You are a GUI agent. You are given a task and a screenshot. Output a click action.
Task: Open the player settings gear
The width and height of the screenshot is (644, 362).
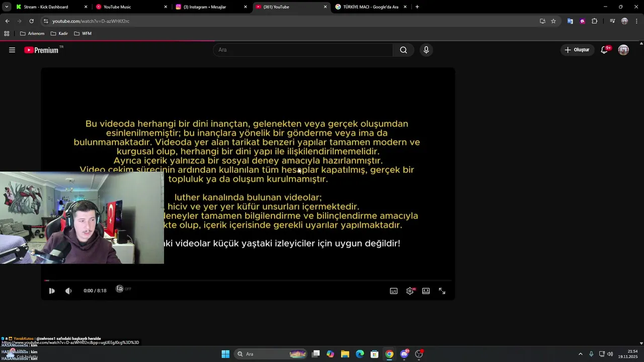410,291
